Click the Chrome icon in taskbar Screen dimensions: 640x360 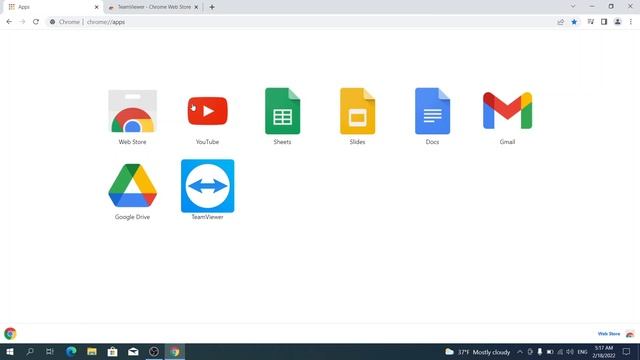pos(175,352)
